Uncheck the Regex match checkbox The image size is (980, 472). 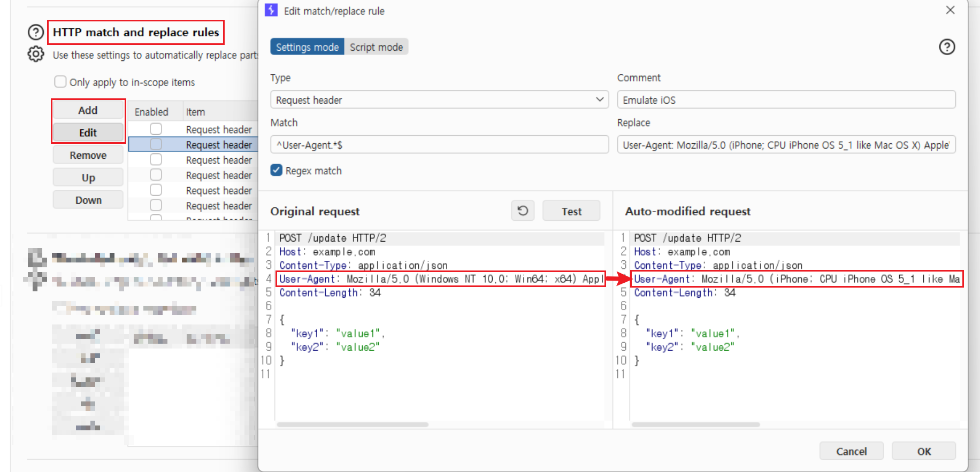pyautogui.click(x=277, y=170)
